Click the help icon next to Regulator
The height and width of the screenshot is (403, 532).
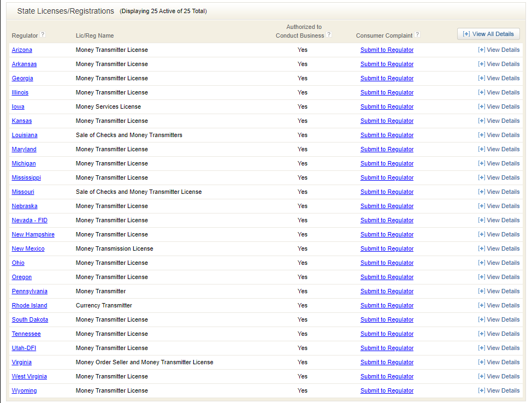[43, 35]
